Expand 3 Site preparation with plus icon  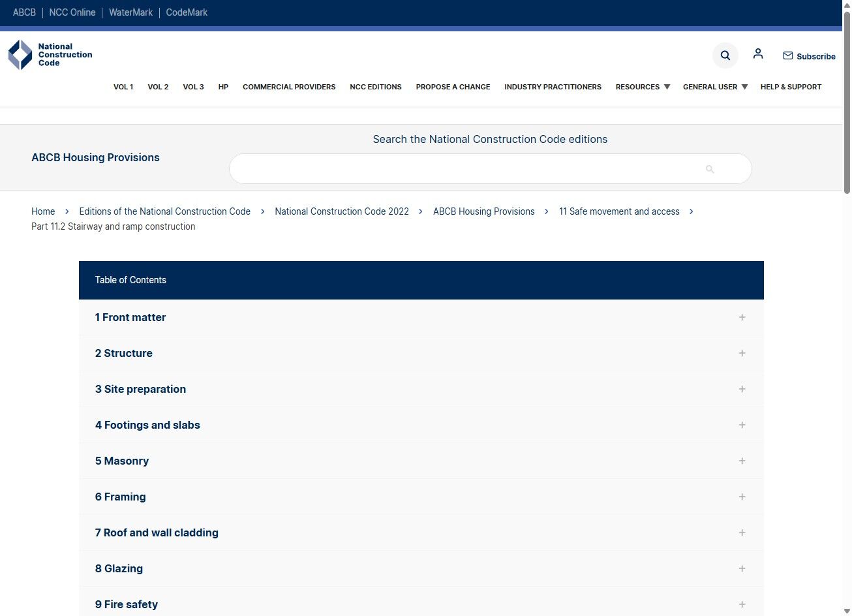pos(742,389)
